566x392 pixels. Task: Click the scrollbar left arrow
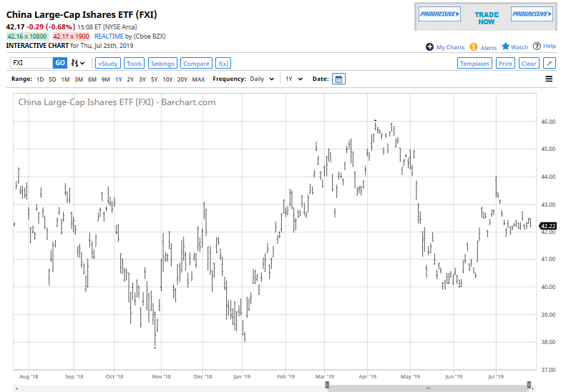(x=16, y=388)
